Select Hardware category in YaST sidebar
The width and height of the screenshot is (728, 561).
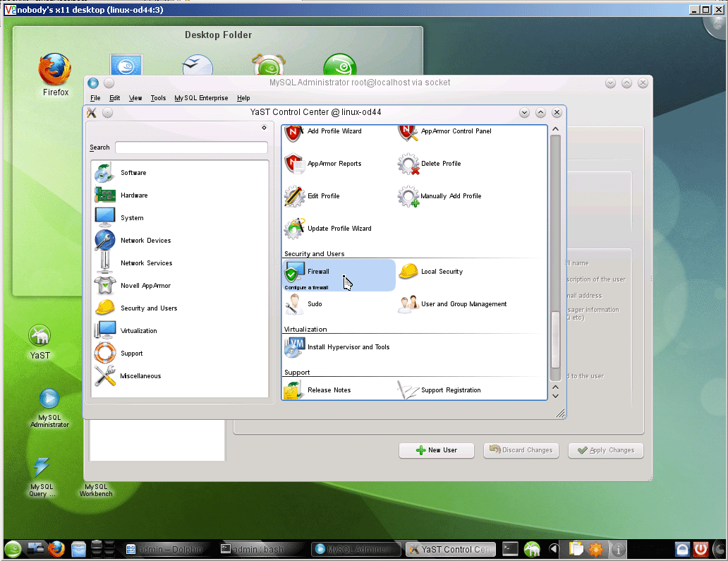coord(121,195)
